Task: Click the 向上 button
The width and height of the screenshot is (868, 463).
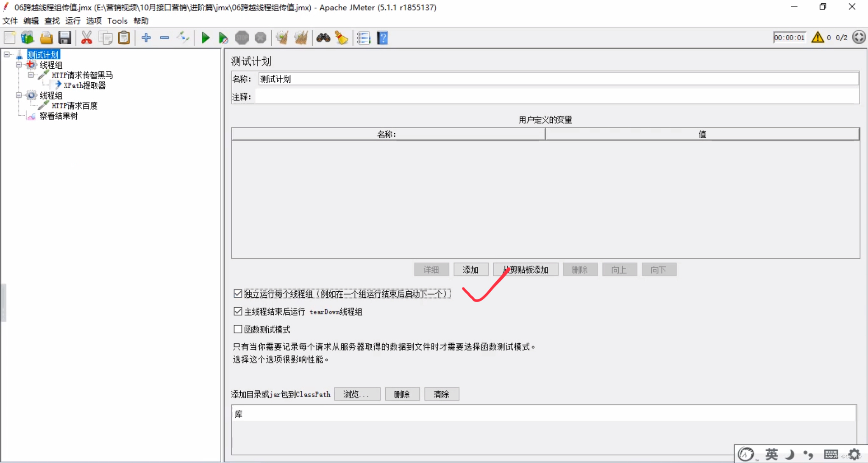Action: 620,270
